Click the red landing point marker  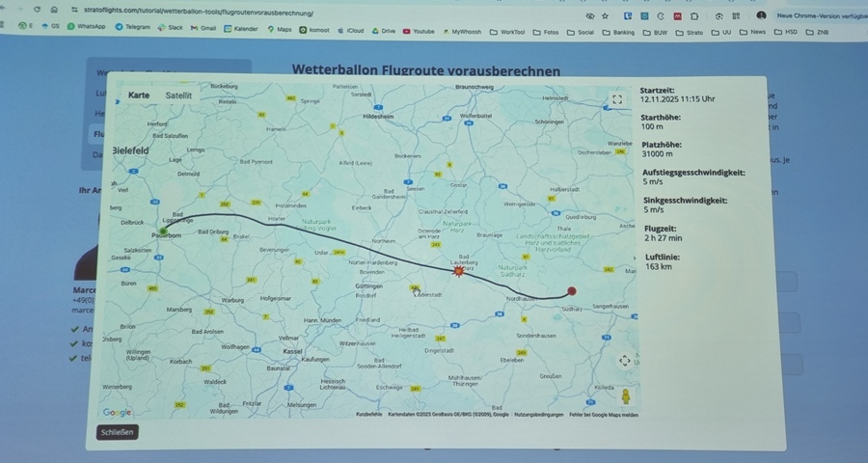571,290
